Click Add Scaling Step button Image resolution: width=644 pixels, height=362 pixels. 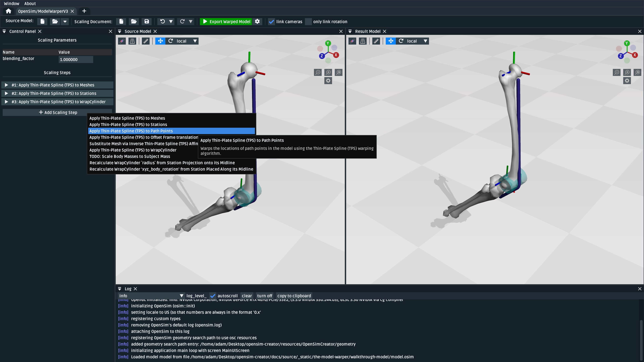(58, 112)
